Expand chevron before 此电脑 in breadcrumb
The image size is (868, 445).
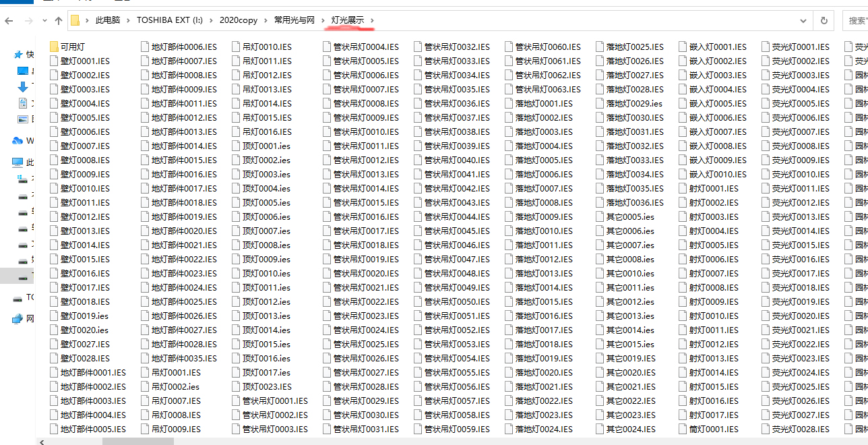pos(87,20)
